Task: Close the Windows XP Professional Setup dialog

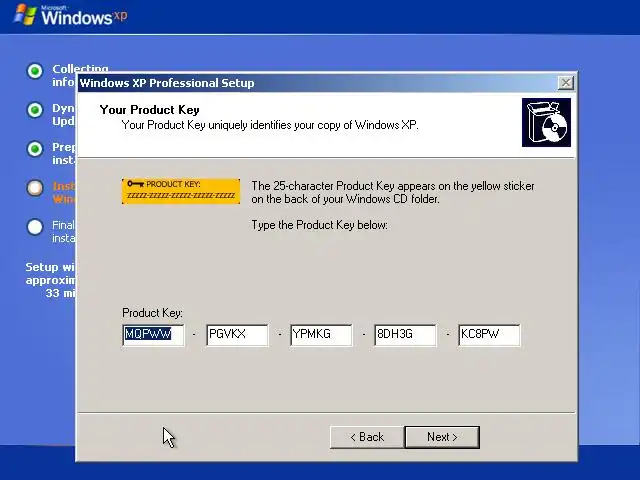Action: point(565,83)
